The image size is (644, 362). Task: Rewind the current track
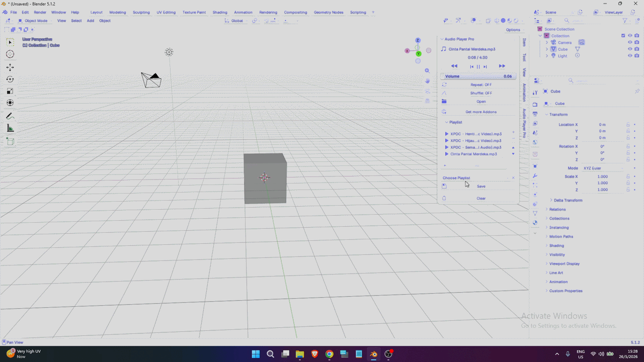pyautogui.click(x=454, y=66)
